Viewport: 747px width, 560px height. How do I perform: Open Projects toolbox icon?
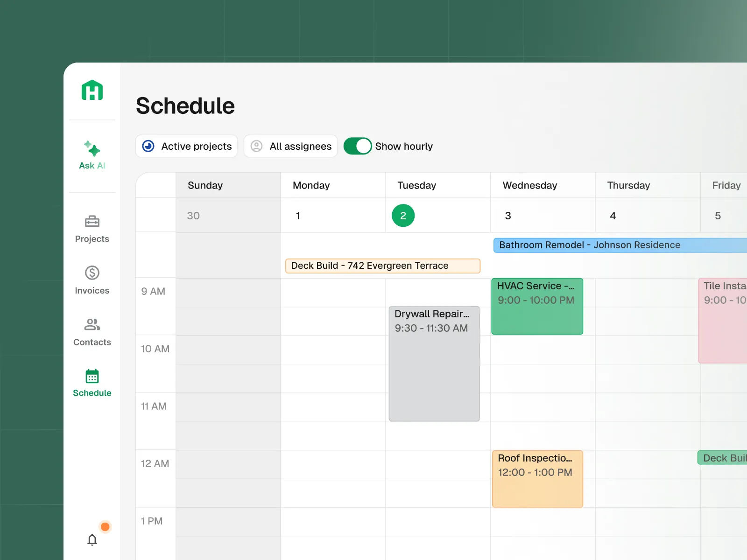coord(92,221)
